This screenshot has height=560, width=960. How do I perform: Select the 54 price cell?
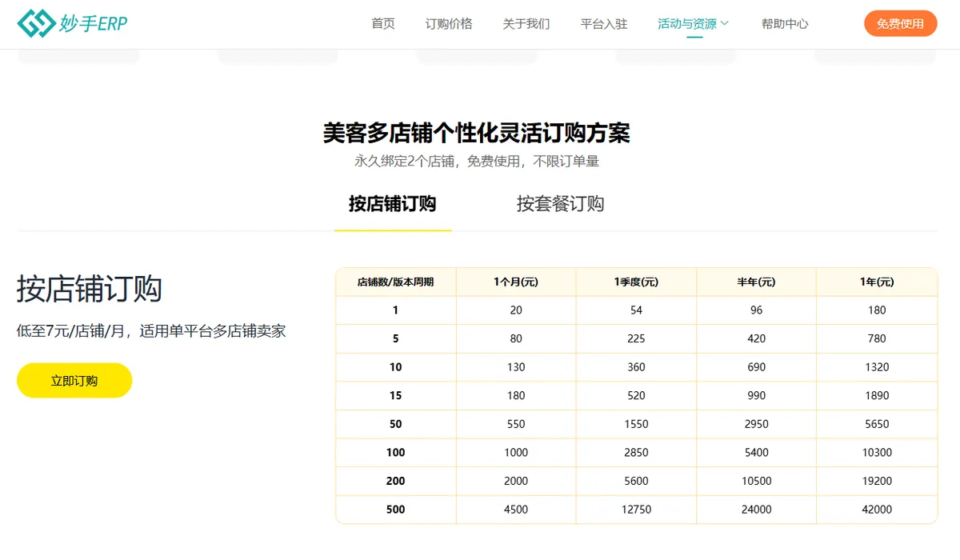(x=636, y=310)
